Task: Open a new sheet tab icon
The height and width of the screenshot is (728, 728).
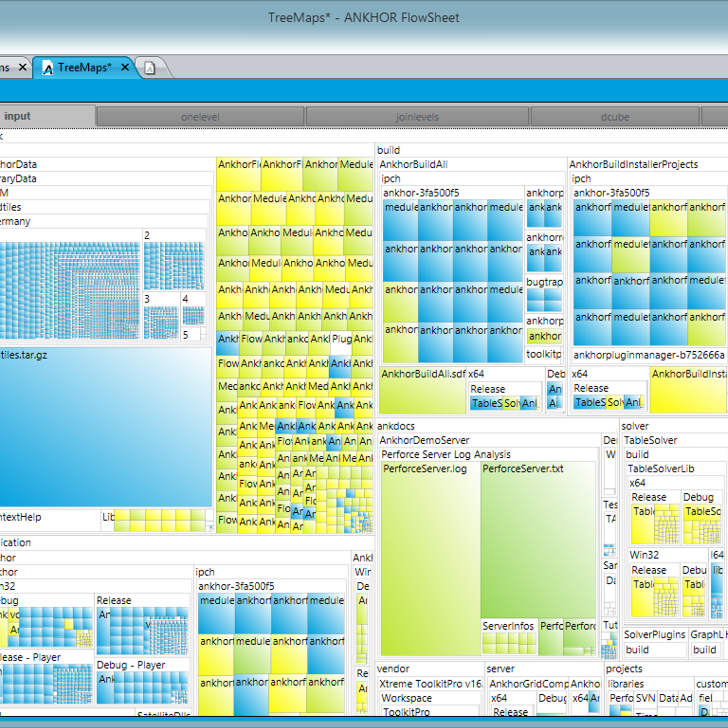Action: click(150, 68)
